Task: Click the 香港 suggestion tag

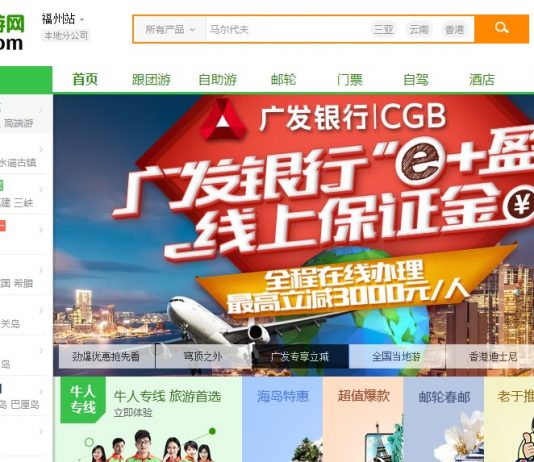Action: (454, 30)
